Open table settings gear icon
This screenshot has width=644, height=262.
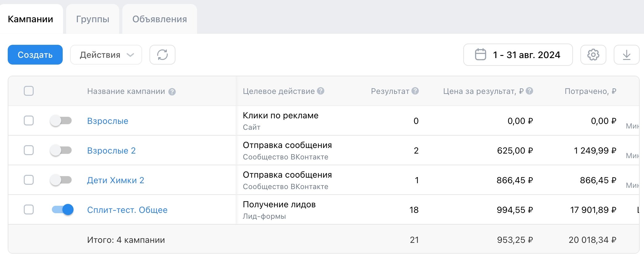(593, 55)
